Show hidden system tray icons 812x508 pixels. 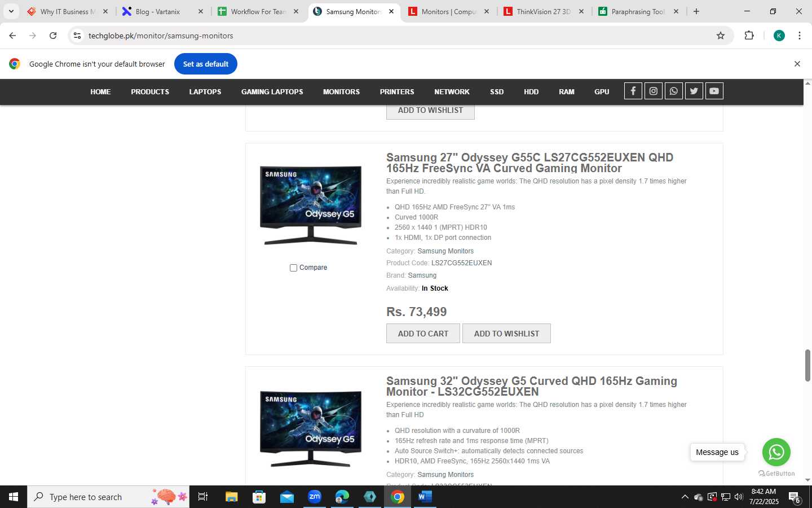(x=685, y=497)
